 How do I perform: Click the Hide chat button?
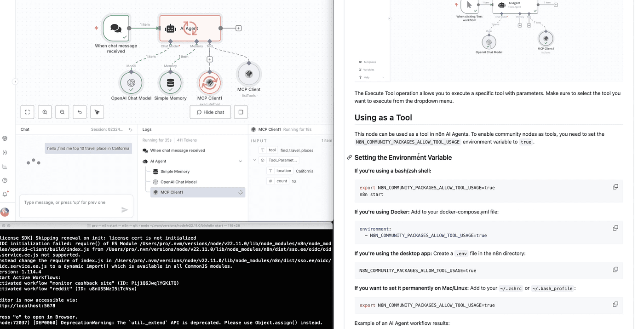pyautogui.click(x=210, y=112)
